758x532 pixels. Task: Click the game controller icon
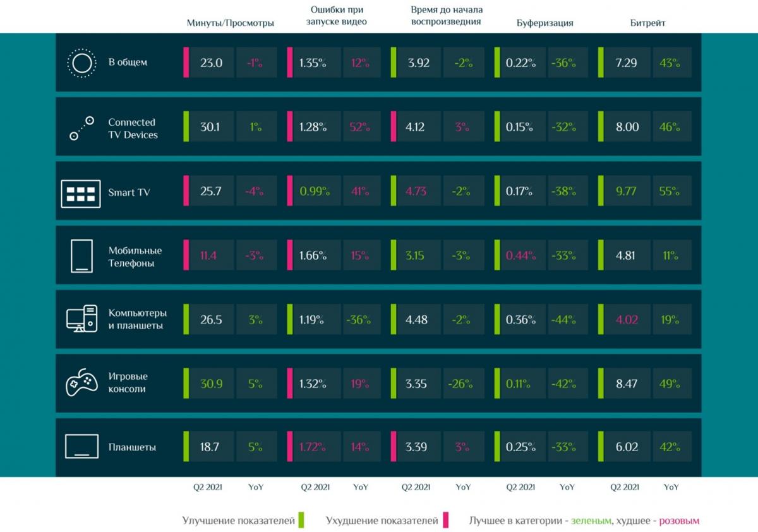tap(81, 383)
